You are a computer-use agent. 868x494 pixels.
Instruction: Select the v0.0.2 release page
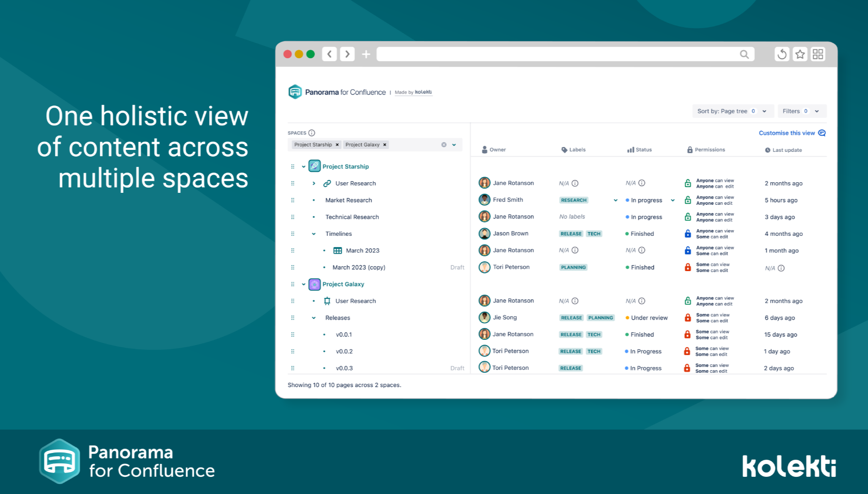[x=344, y=352]
